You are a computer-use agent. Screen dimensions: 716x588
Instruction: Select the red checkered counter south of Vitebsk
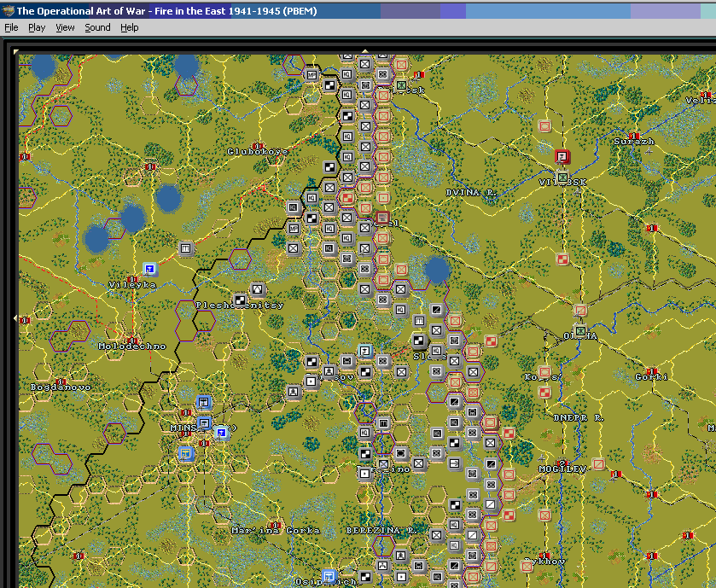click(x=562, y=259)
